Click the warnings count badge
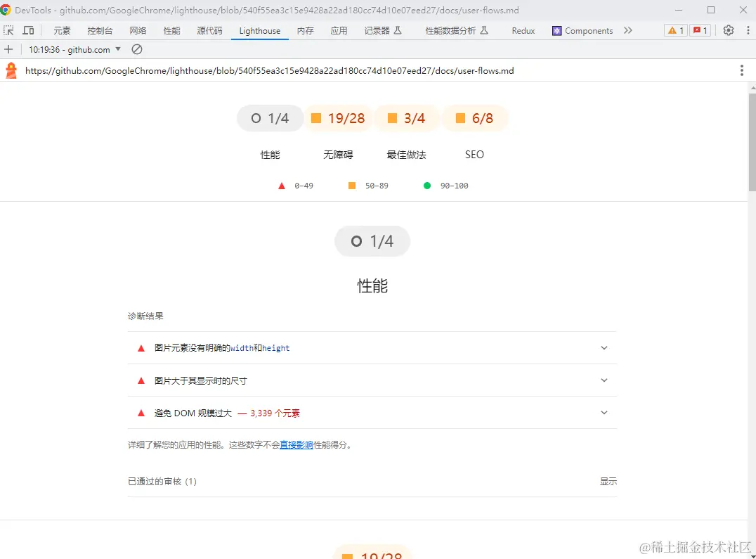Image resolution: width=756 pixels, height=559 pixels. (675, 30)
